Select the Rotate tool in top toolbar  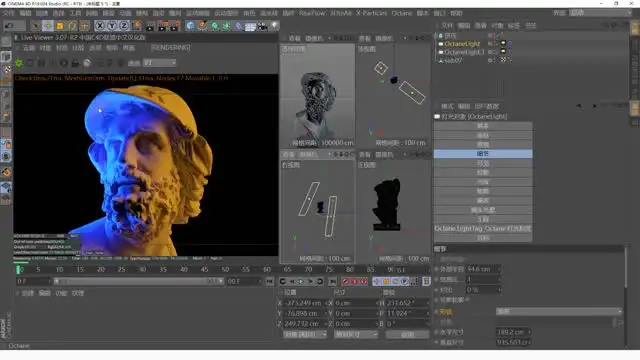click(72, 26)
